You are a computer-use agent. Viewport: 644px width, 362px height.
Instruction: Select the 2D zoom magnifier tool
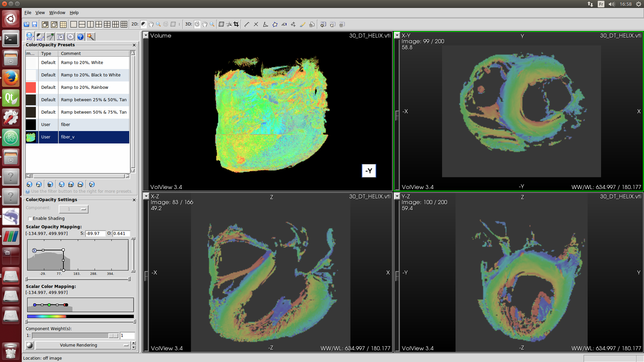158,24
